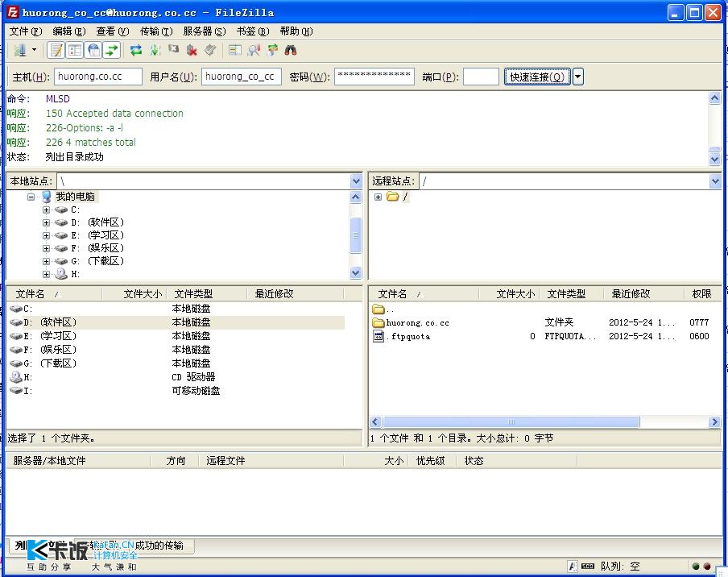This screenshot has width=728, height=577.
Task: Reconnect to last used server
Action: (x=210, y=50)
